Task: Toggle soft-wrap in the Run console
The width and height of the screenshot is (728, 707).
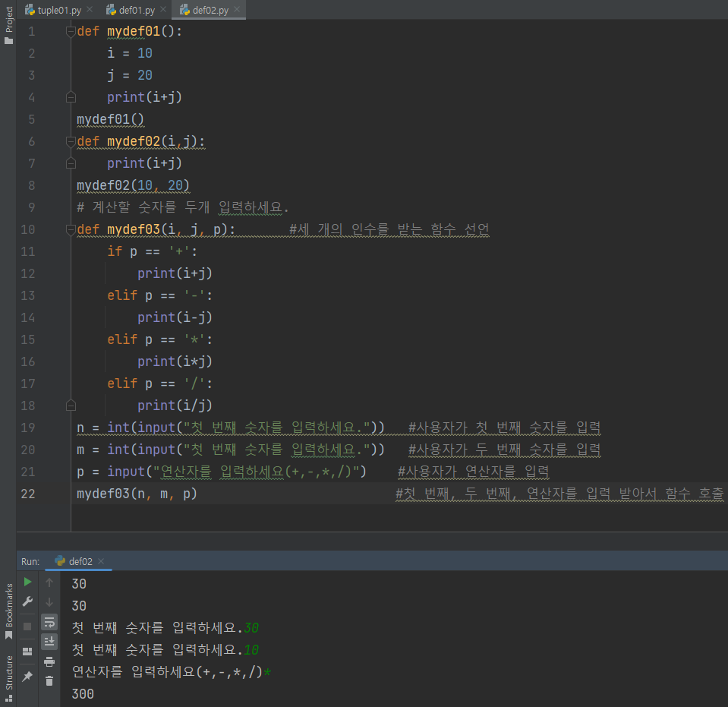Action: pos(49,622)
